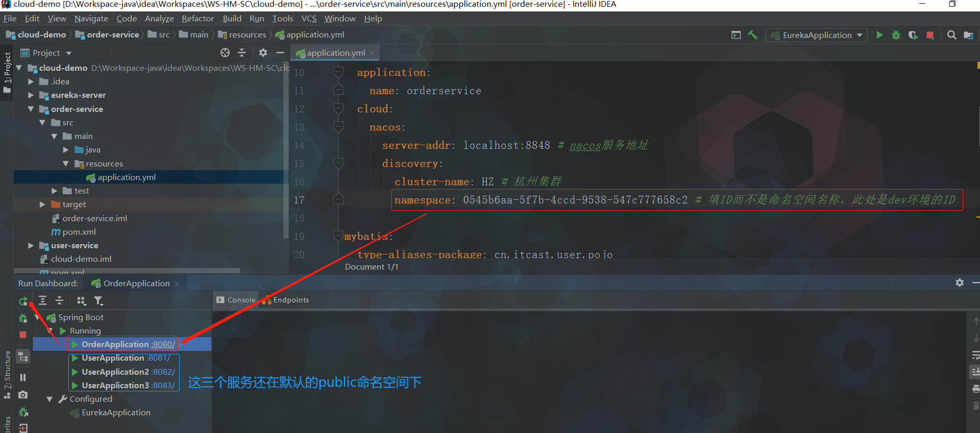Open the Build menu

(x=232, y=18)
